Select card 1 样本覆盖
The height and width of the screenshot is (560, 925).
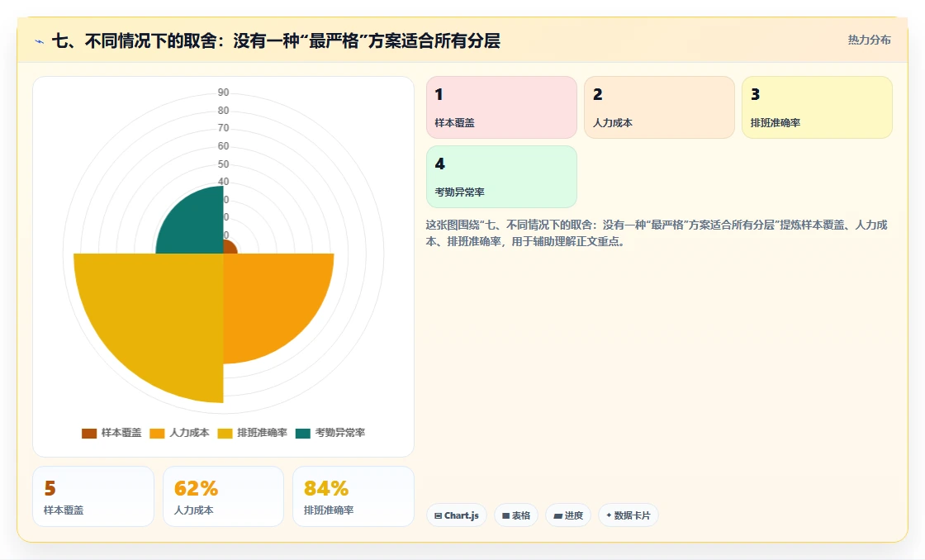[501, 107]
